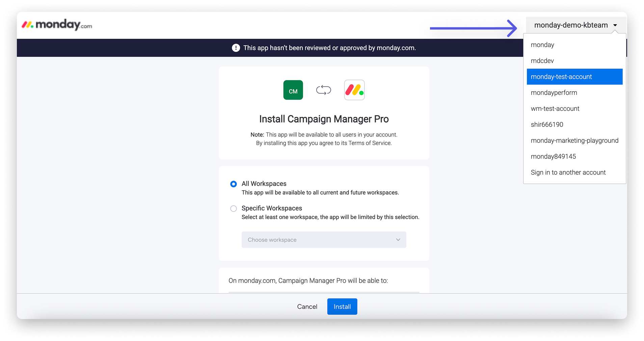
Task: Click Sign in to another account
Action: click(x=574, y=172)
